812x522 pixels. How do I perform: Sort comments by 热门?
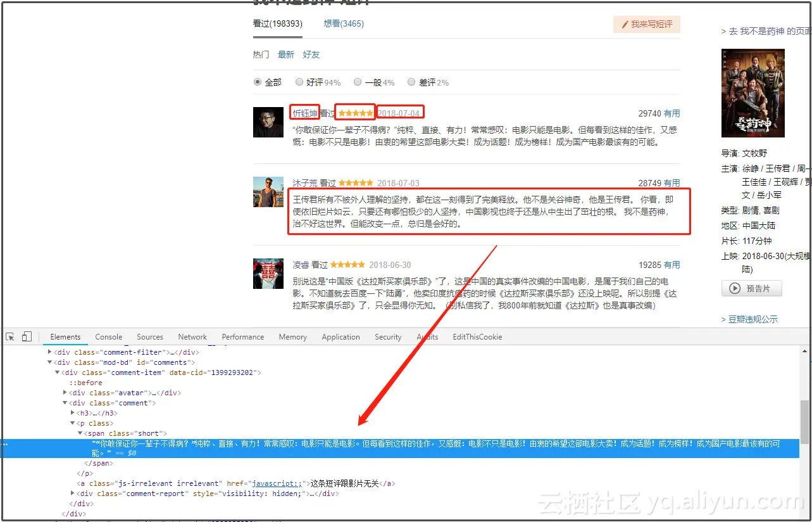click(x=261, y=54)
